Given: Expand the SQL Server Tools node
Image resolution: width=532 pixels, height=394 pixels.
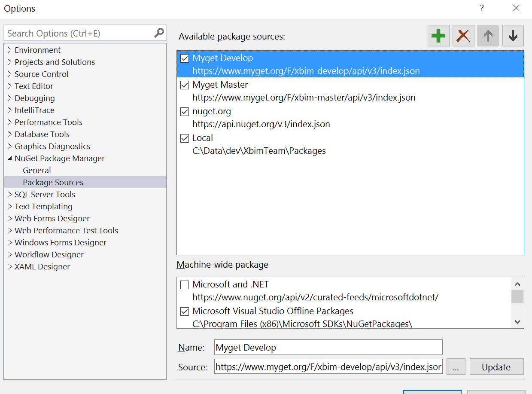Looking at the screenshot, I should (x=9, y=195).
